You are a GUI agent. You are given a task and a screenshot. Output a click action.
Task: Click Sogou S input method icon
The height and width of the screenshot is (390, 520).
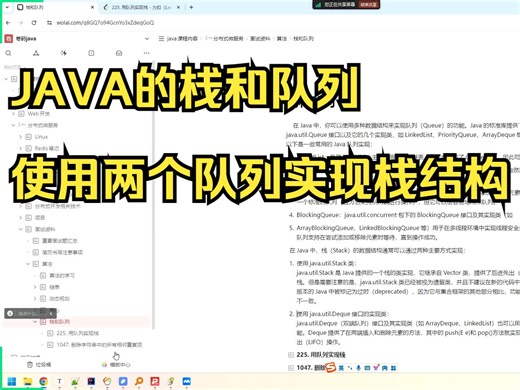tap(331, 368)
